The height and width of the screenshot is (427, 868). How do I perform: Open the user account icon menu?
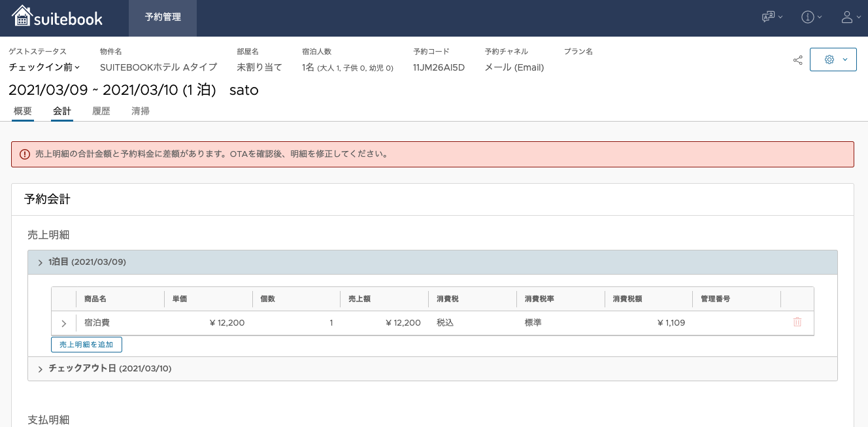(x=850, y=18)
